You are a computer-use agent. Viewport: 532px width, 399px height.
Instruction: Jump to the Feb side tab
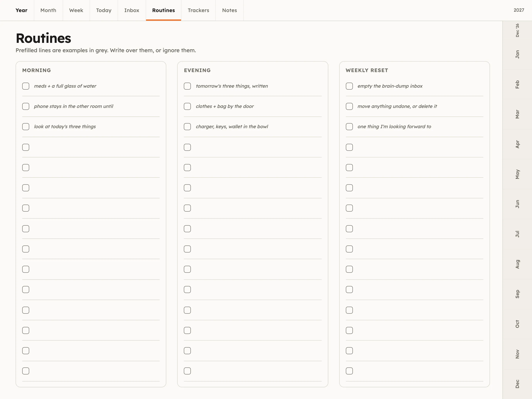pyautogui.click(x=517, y=85)
